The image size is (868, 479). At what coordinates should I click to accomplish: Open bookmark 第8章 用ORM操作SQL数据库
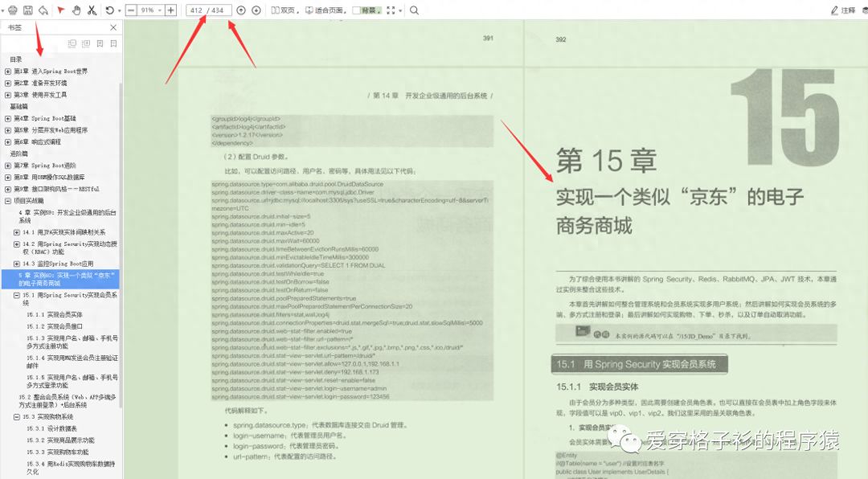(x=49, y=177)
